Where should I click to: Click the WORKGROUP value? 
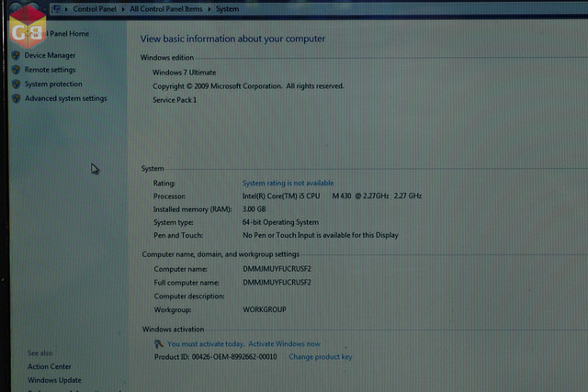pyautogui.click(x=265, y=309)
